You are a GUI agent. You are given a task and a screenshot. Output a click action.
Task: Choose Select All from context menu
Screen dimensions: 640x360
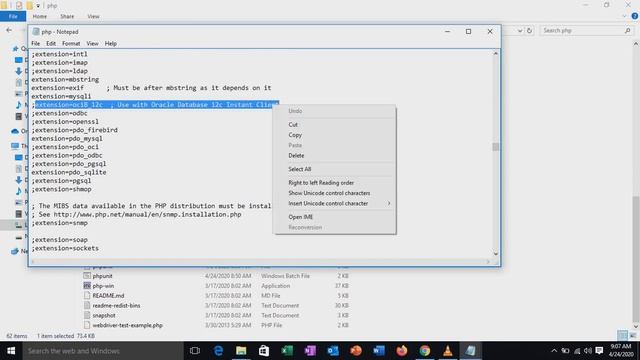point(335,169)
